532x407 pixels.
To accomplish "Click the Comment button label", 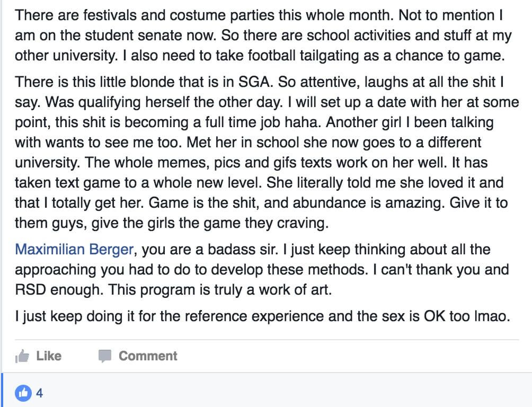I will tap(148, 356).
